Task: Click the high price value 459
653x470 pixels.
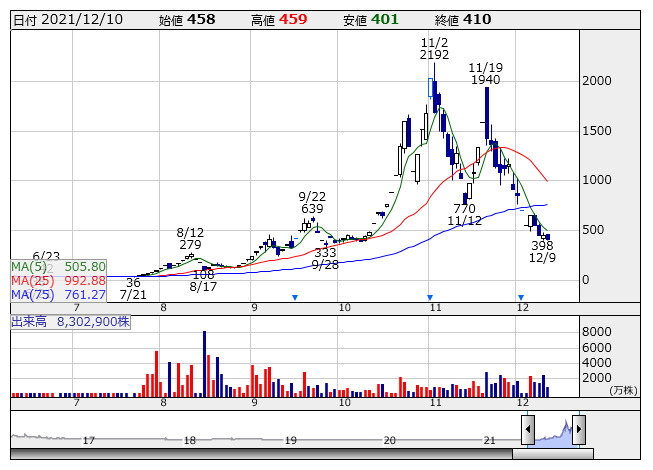Action: click(293, 19)
